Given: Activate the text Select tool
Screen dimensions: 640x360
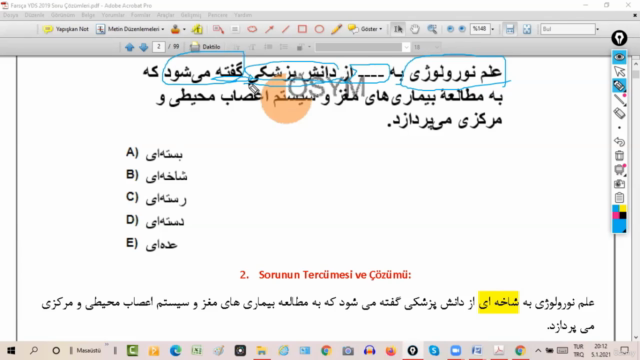Looking at the screenshot, I should [x=398, y=29].
